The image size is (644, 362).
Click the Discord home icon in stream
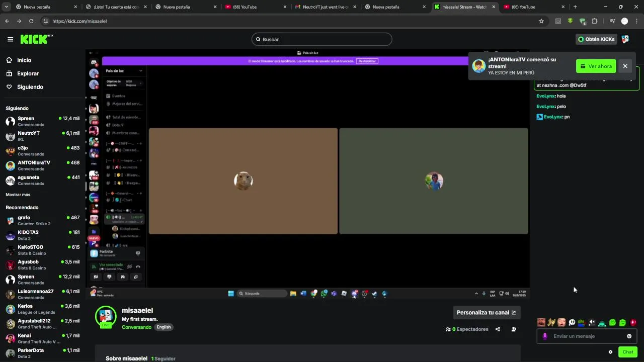tap(94, 62)
